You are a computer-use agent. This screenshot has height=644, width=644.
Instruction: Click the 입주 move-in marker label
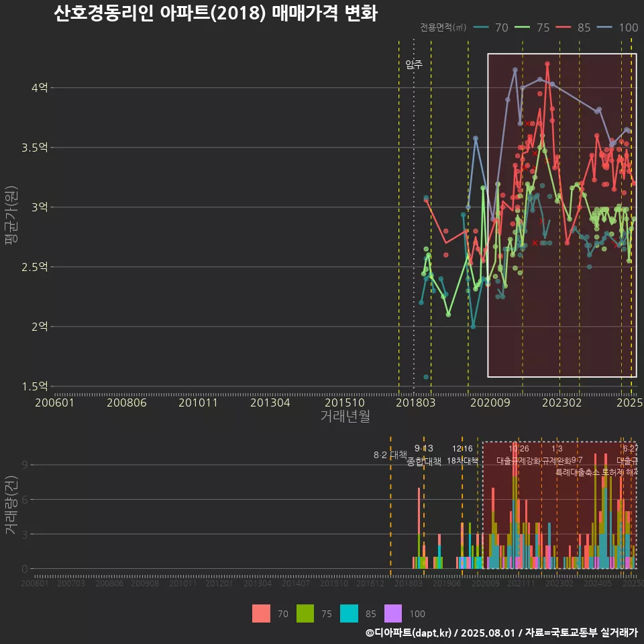click(x=414, y=64)
